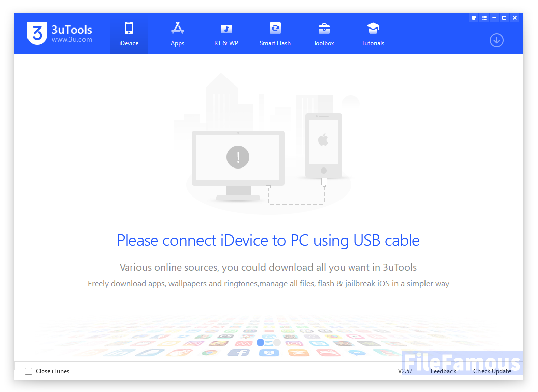The image size is (538, 392).
Task: Enable the Close iTunes checkbox
Action: tap(29, 371)
